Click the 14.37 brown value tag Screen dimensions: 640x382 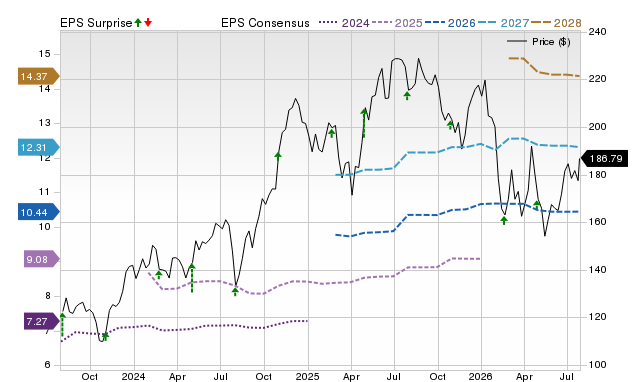39,76
